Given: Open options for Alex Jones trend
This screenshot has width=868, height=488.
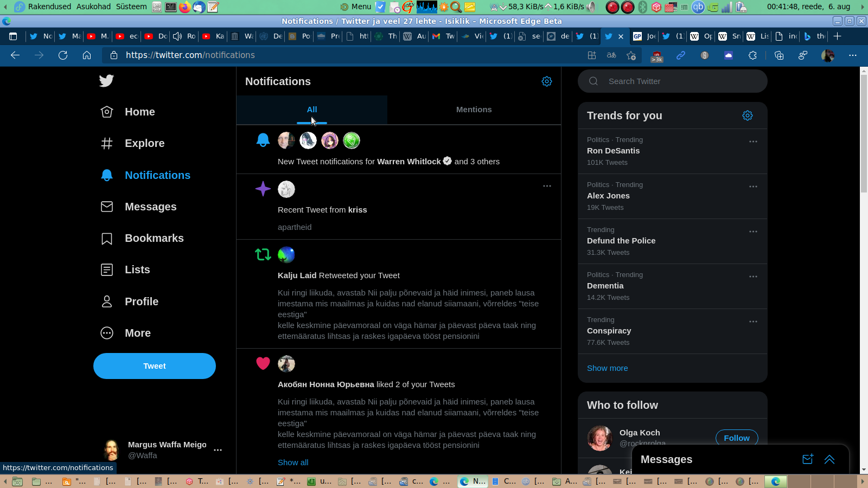Looking at the screenshot, I should click(x=753, y=187).
